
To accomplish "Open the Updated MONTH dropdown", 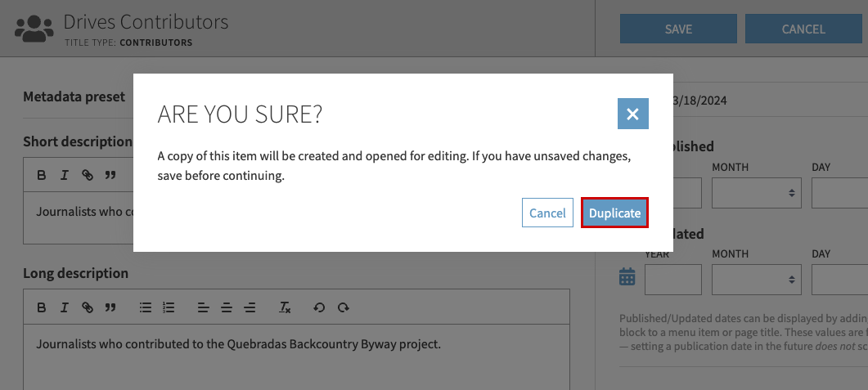I will (x=757, y=280).
